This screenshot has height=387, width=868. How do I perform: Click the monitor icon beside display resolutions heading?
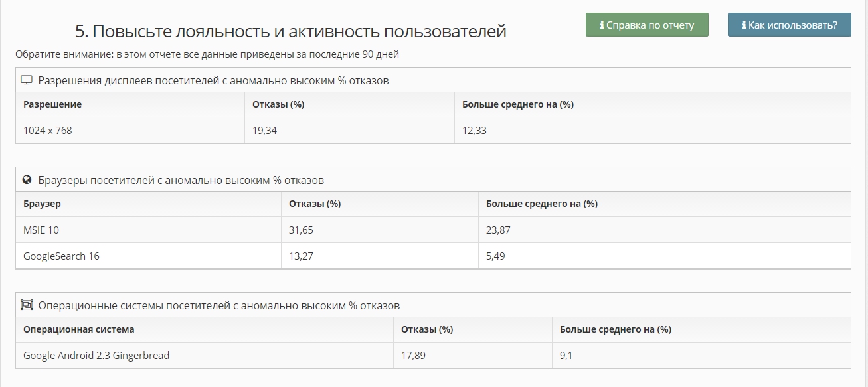pyautogui.click(x=27, y=80)
